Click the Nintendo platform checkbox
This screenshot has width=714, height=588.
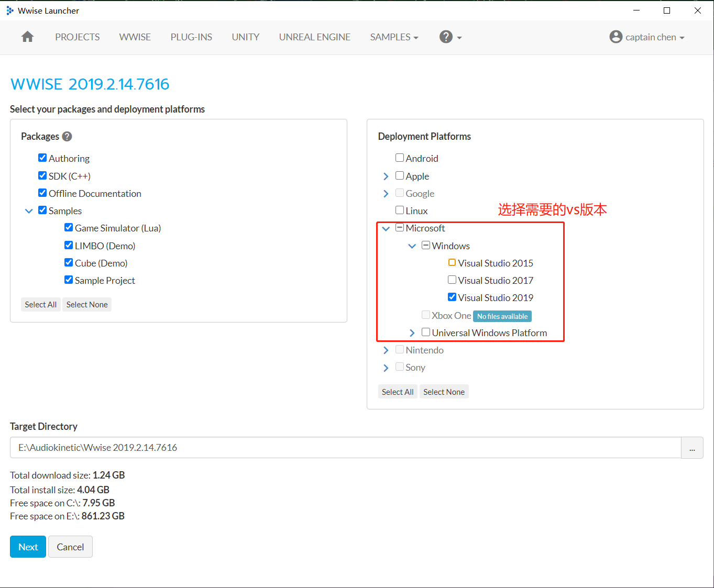[x=400, y=349]
